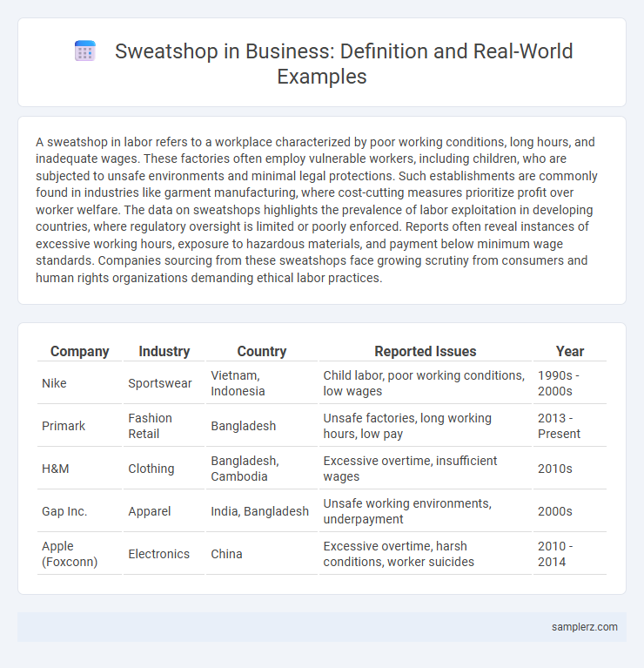Click 'Excessive overtime, insufficient wages' cell

tap(426, 469)
